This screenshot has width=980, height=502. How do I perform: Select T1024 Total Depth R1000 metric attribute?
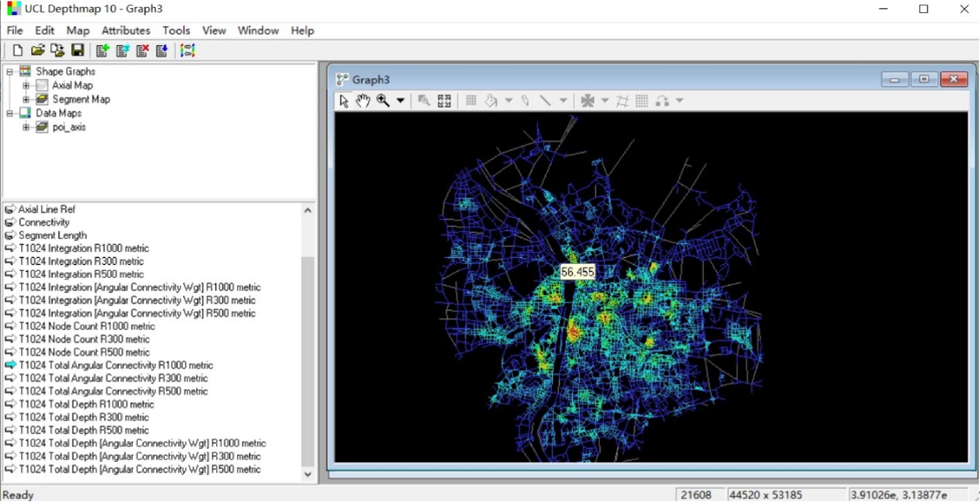click(86, 404)
